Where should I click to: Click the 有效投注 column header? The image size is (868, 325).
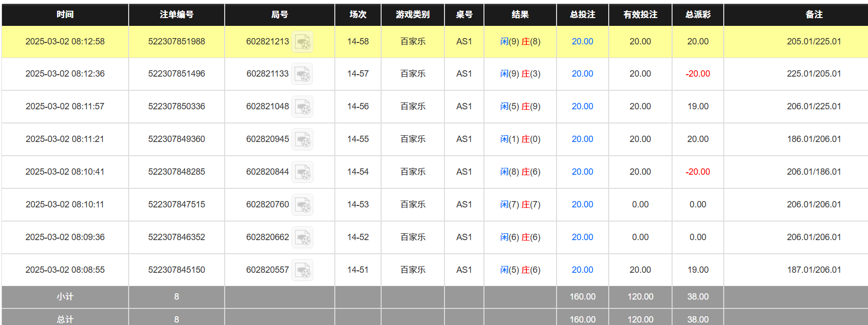point(640,15)
